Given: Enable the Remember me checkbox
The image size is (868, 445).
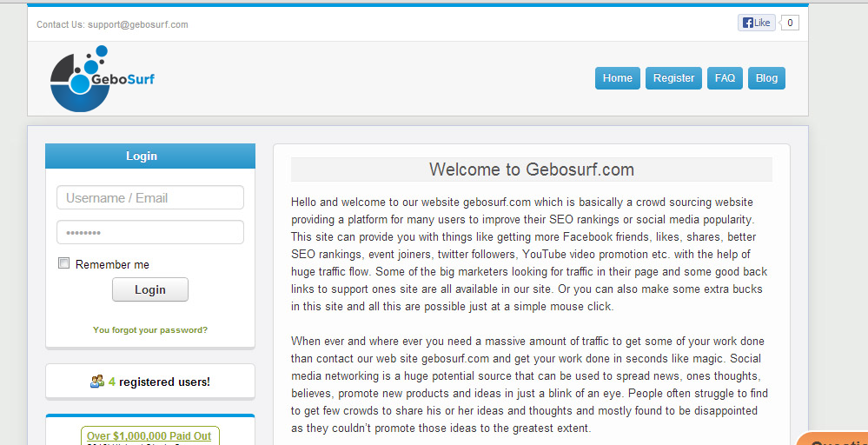Looking at the screenshot, I should 64,263.
